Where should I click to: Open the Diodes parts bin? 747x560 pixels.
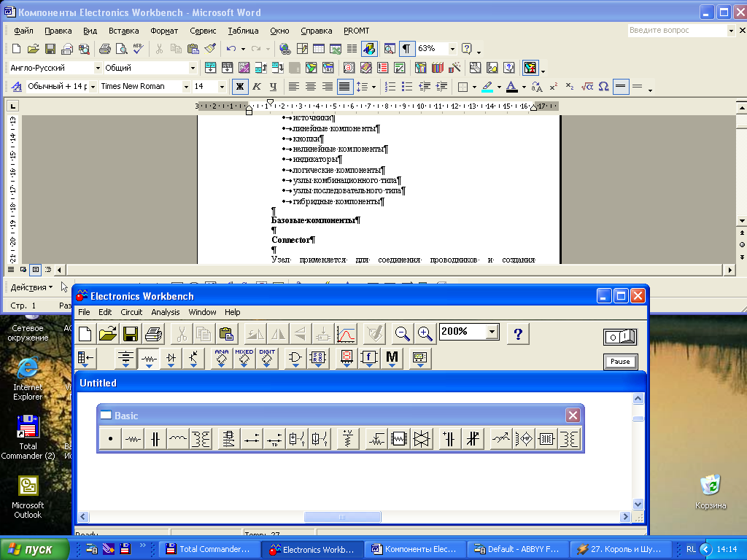pos(171,359)
